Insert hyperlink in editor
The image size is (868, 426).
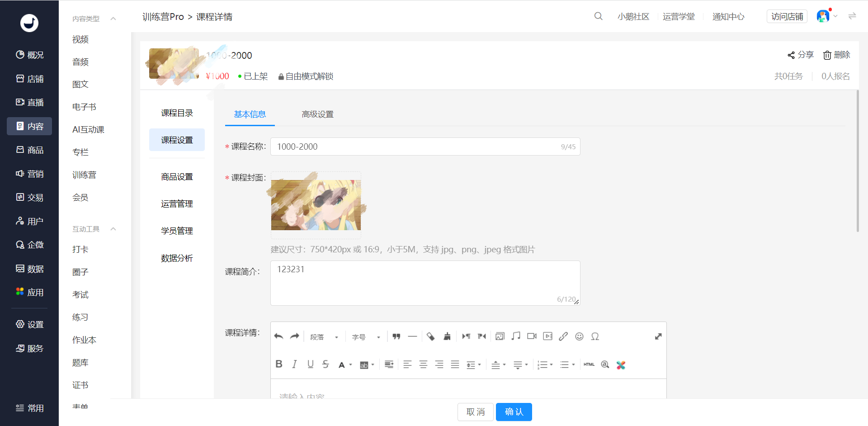coord(563,336)
